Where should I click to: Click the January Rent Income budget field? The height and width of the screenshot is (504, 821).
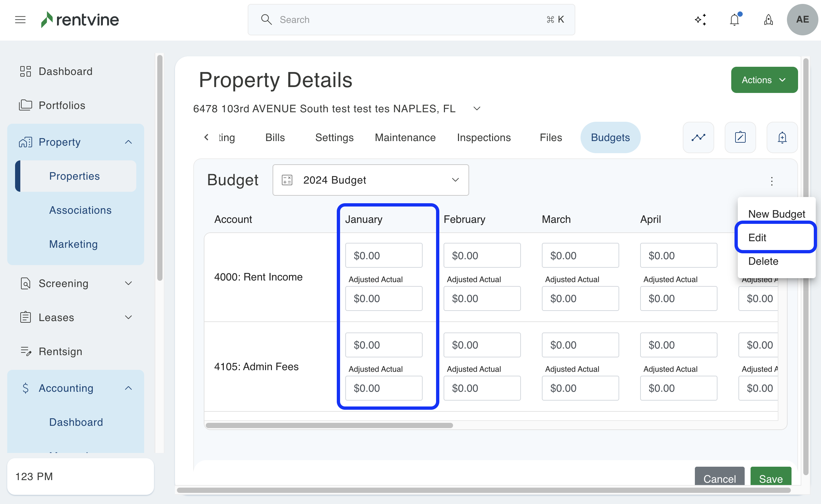click(x=383, y=255)
